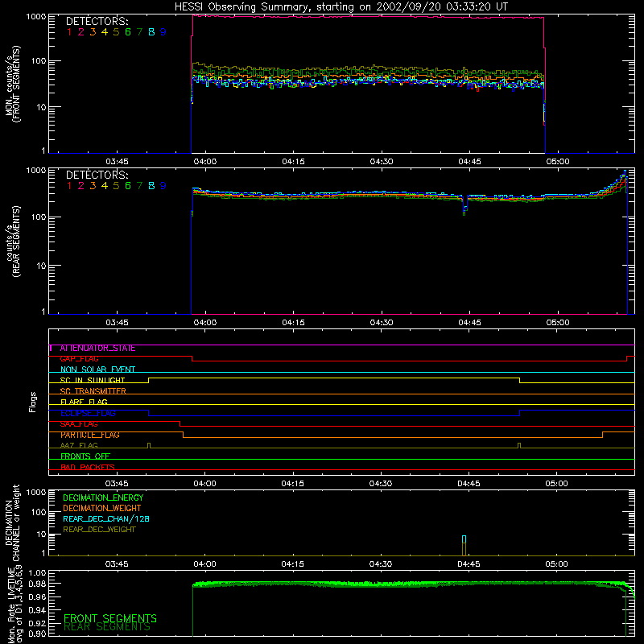Click DETECTORS: label in front segments panel
644x644 pixels.
coord(97,22)
